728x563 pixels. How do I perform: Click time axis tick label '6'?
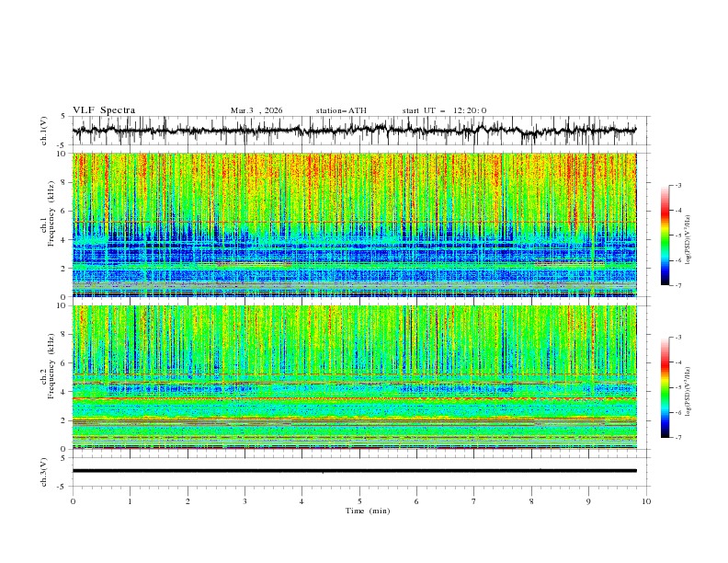pyautogui.click(x=416, y=501)
